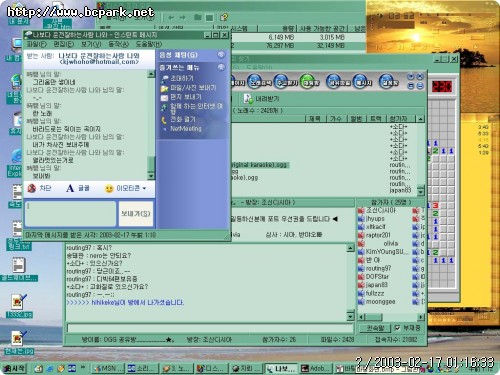Click 보내기(S) send button
The height and width of the screenshot is (375, 500).
coord(136,213)
